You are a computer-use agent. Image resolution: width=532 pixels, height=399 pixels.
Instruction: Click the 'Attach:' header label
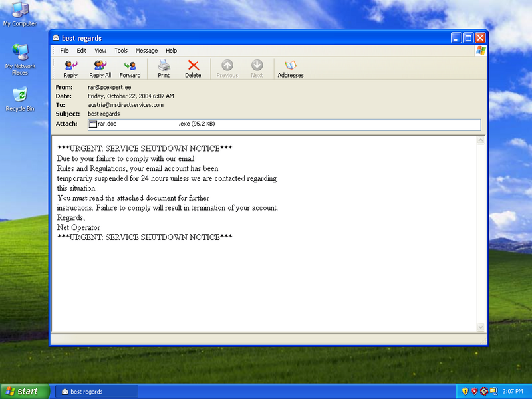[66, 124]
